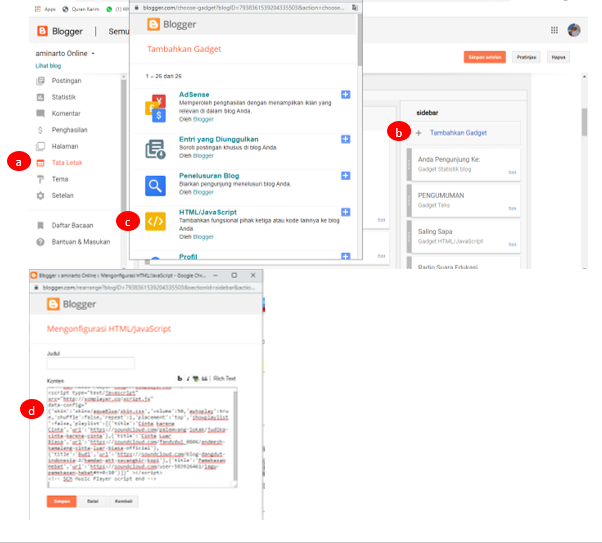602x543 pixels.
Task: Click the Tata Letak layout icon
Action: [x=40, y=163]
